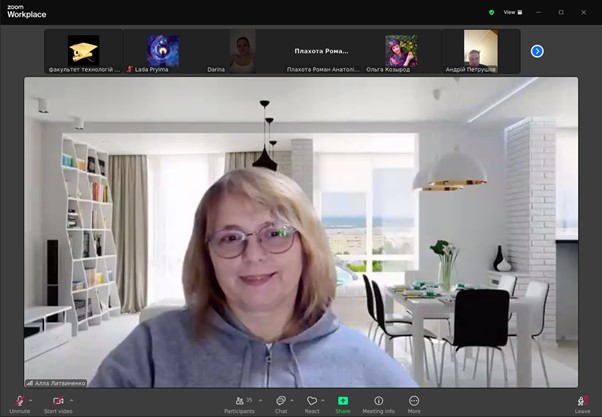Select Darina's participant thumbnail
602x417 pixels.
(241, 50)
